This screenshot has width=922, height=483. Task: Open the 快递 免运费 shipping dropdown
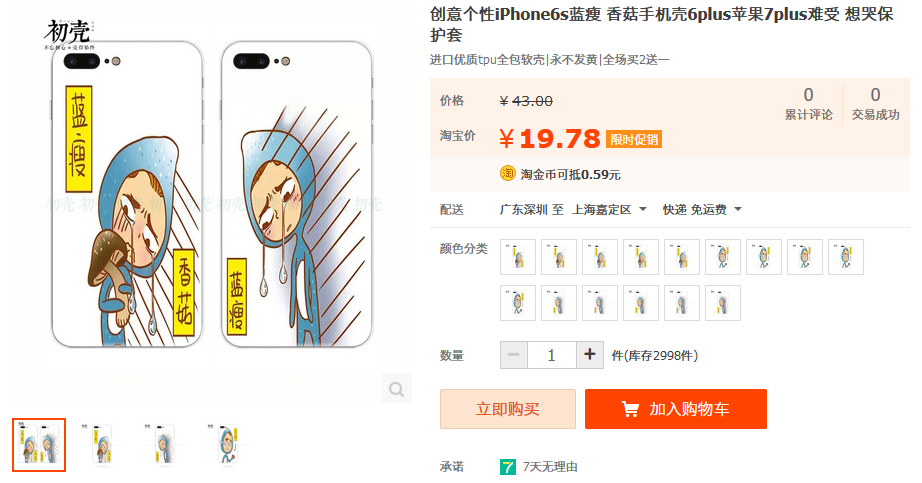coord(702,209)
